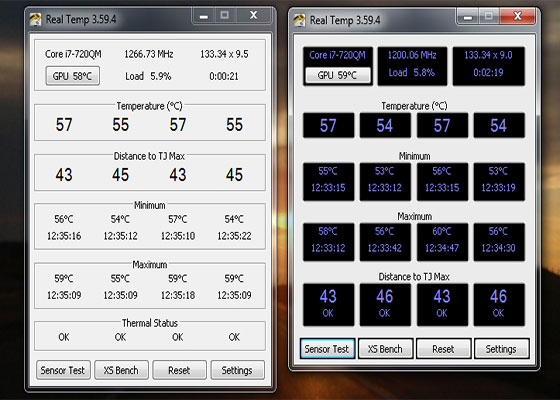Click the GPU 59°C button
This screenshot has height=400, width=560.
tap(338, 75)
